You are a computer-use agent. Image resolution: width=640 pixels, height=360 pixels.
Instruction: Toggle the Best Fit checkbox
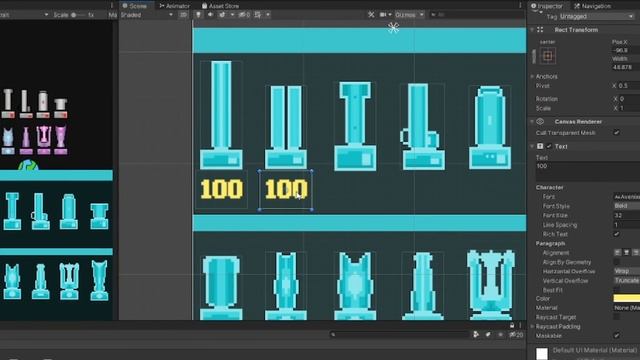(x=616, y=290)
